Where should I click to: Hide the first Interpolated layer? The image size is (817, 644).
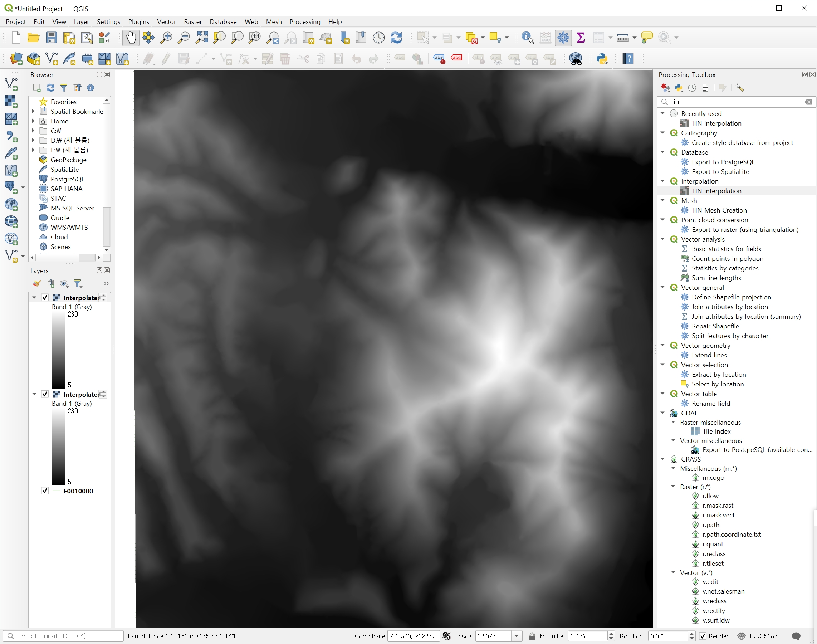pyautogui.click(x=45, y=297)
